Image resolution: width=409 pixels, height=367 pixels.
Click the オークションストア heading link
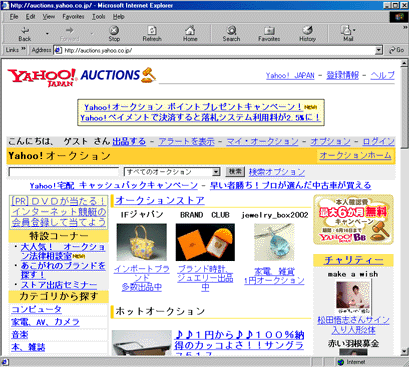[160, 200]
